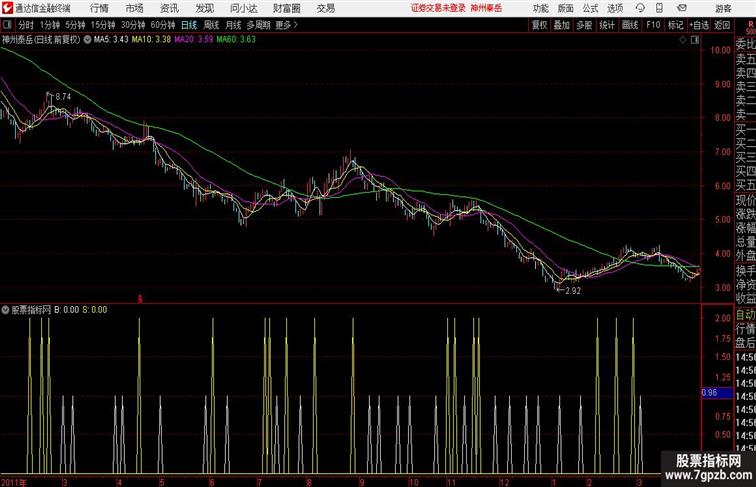
Task: Toggle the side panel icon above price axis
Action: point(695,40)
